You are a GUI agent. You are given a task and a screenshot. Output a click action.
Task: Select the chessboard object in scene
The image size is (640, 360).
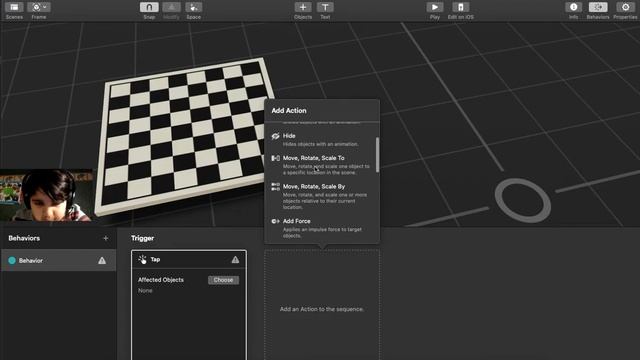click(184, 136)
